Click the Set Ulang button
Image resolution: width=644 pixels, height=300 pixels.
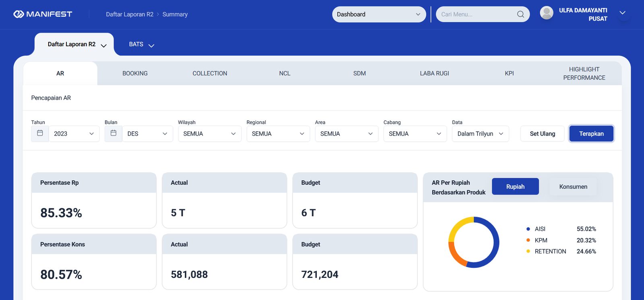click(542, 134)
